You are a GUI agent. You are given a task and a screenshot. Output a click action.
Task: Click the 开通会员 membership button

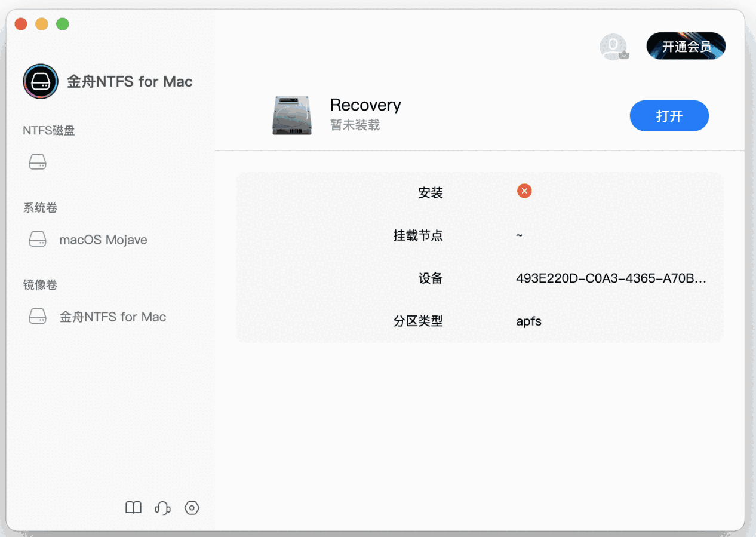point(686,46)
